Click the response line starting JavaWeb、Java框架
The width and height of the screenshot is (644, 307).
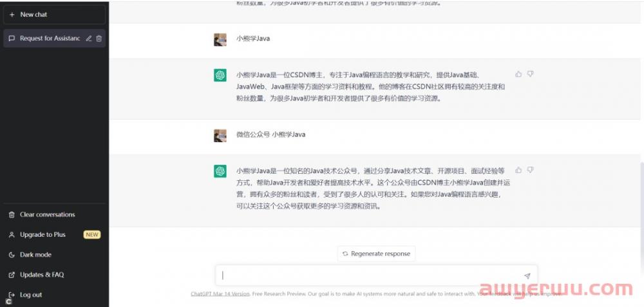point(370,87)
